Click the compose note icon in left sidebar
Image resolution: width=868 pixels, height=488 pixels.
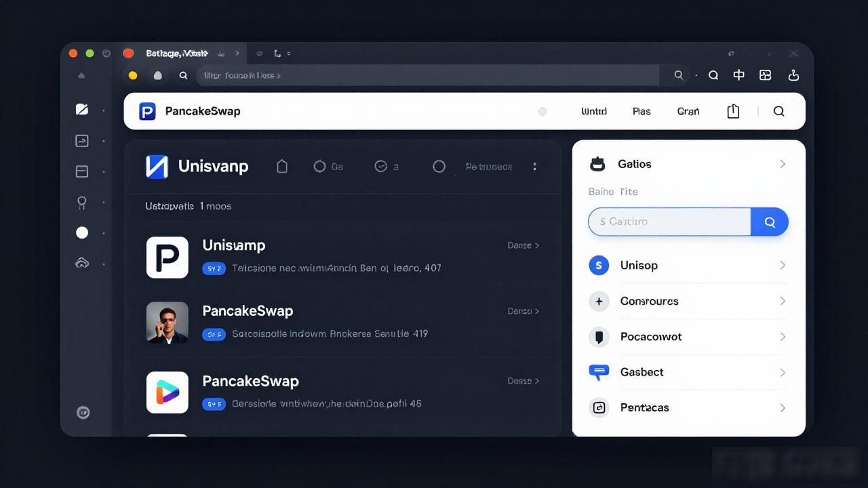(x=82, y=109)
